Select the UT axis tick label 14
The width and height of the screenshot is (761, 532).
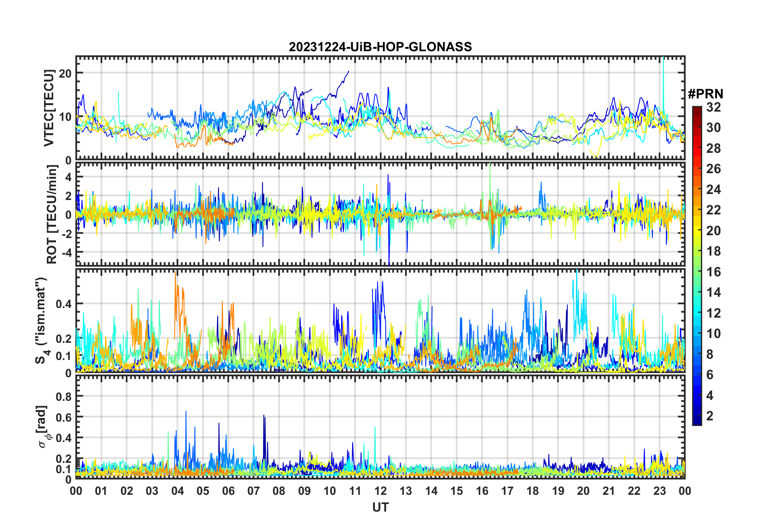(x=431, y=491)
